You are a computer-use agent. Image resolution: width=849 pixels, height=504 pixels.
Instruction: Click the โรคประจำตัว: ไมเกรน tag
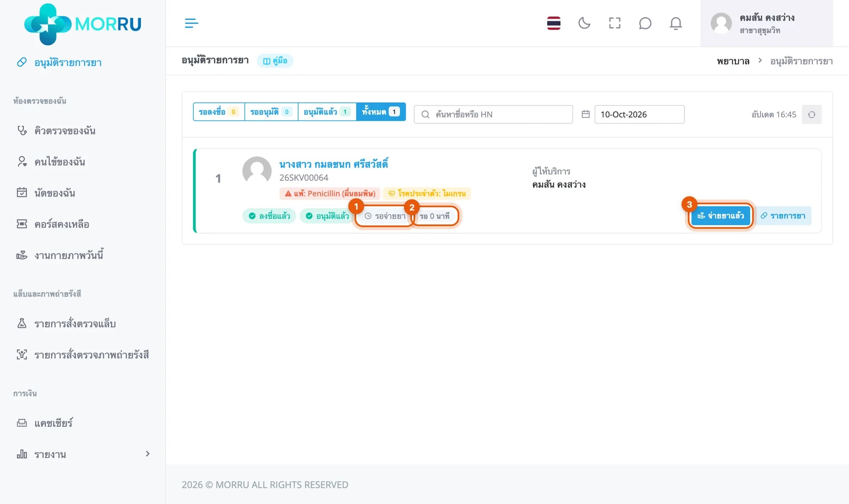pyautogui.click(x=427, y=193)
